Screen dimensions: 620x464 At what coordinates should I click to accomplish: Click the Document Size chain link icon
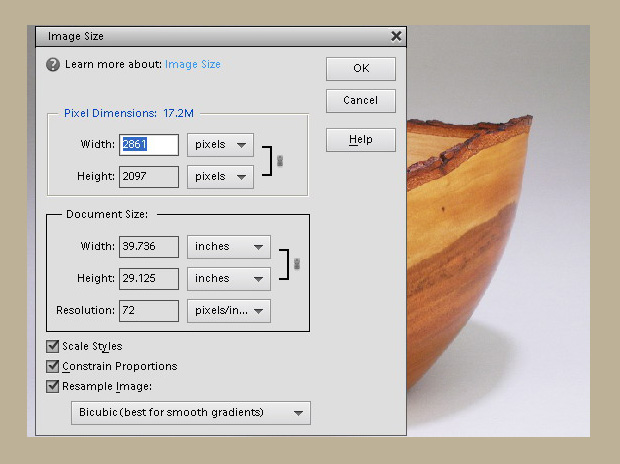297,263
